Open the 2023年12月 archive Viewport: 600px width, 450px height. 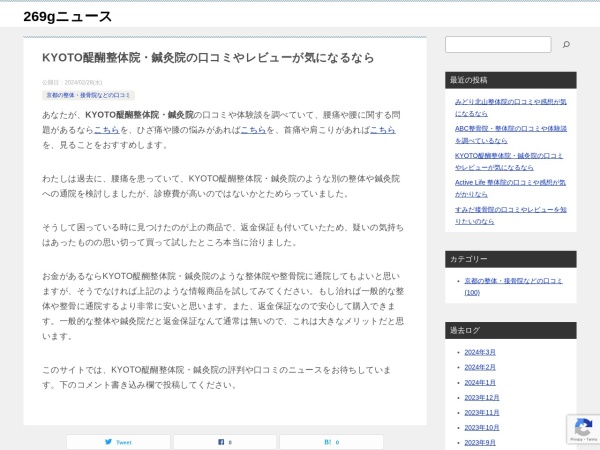[x=482, y=397]
